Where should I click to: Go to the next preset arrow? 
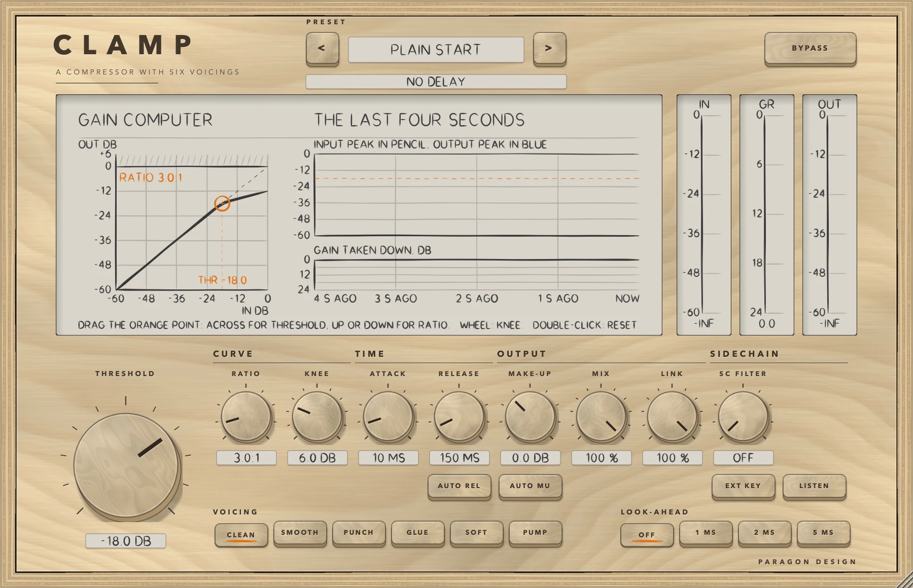(x=549, y=49)
